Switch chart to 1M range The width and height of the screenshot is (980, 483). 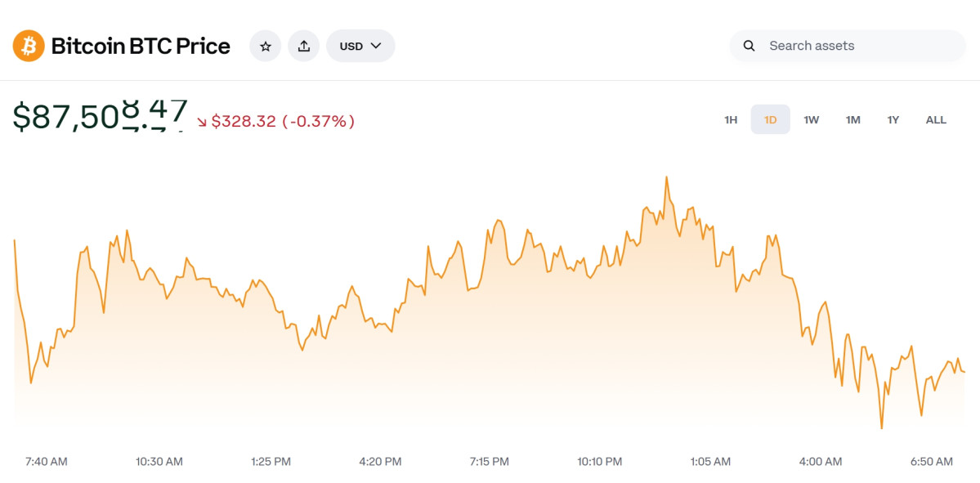click(x=852, y=120)
